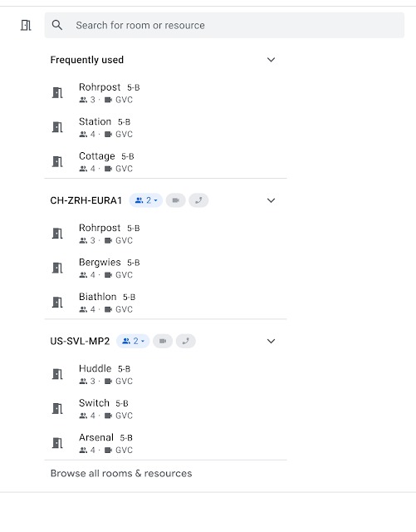
Task: Open capacity dropdown for CH-ZRH-EURA1
Action: (x=146, y=200)
